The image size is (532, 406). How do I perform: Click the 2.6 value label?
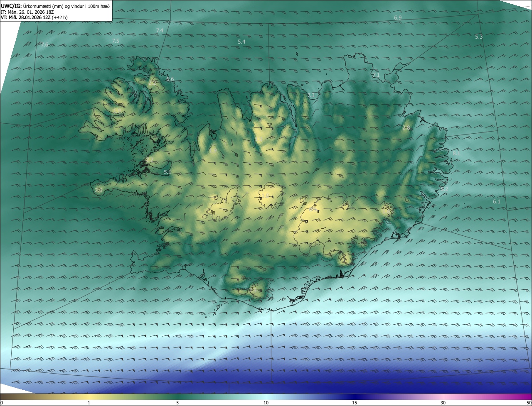tap(99, 190)
